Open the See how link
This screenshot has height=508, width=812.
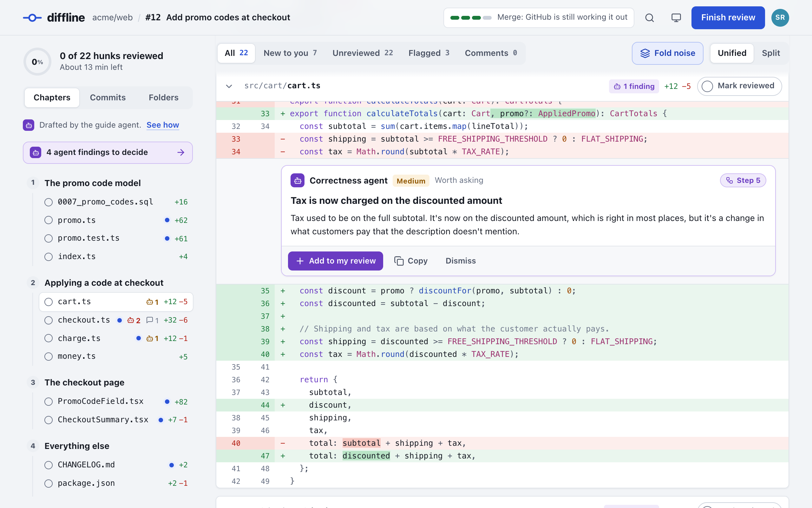[163, 125]
